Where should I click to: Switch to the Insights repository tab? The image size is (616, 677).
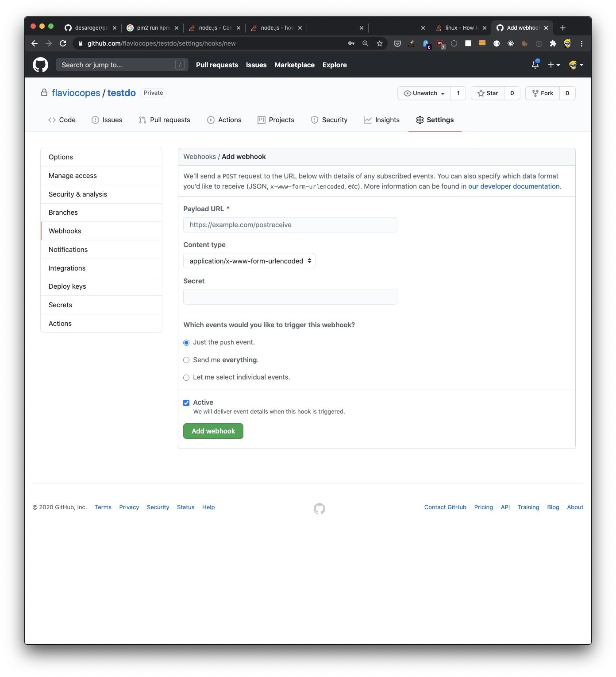tap(381, 120)
